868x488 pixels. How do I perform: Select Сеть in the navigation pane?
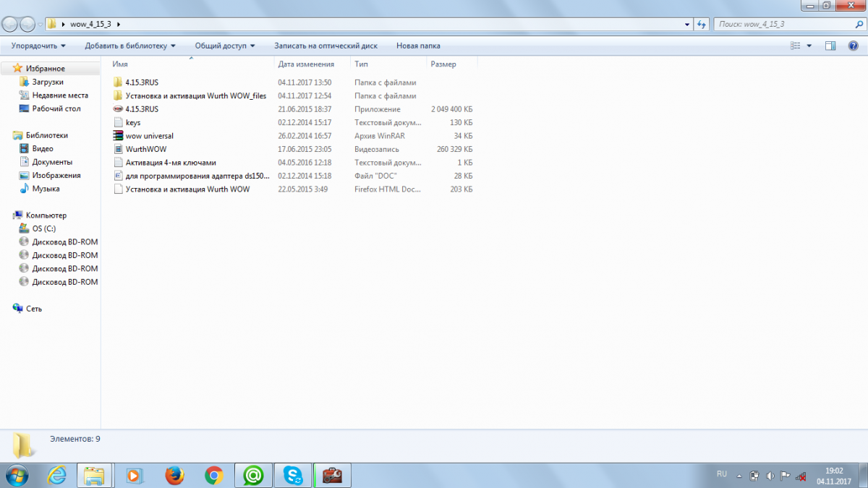(x=34, y=309)
